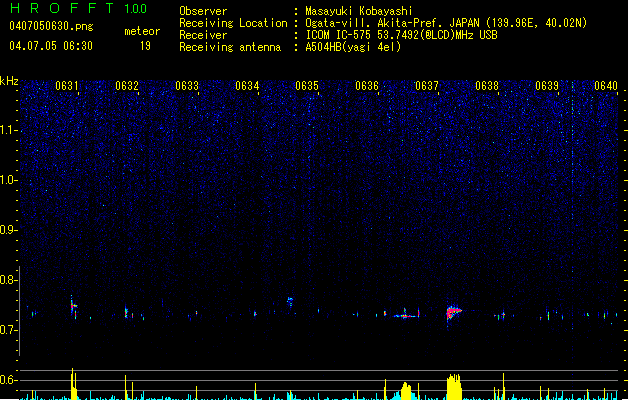
Task: Click the 1.0 kHz frequency axis label
Action: point(8,180)
